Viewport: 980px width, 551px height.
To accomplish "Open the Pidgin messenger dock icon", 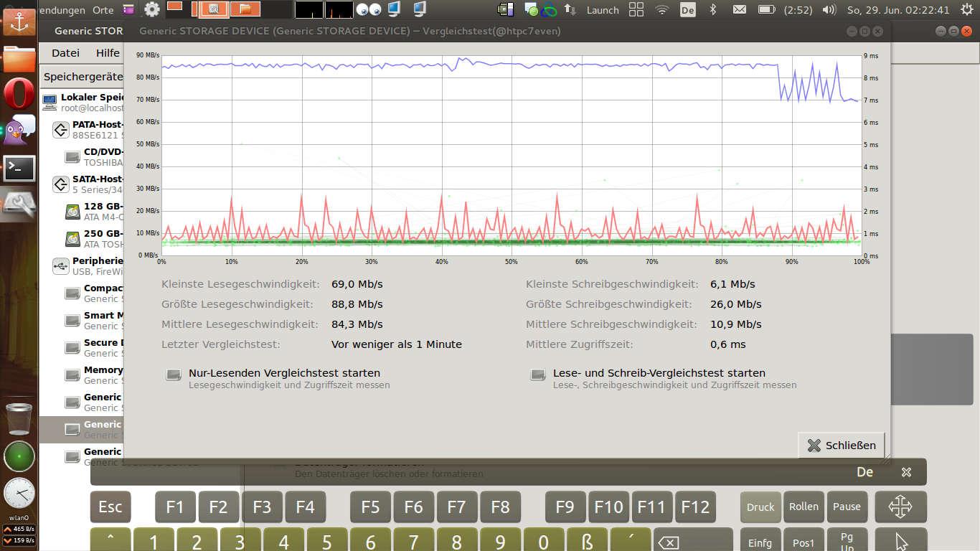I will click(x=19, y=129).
